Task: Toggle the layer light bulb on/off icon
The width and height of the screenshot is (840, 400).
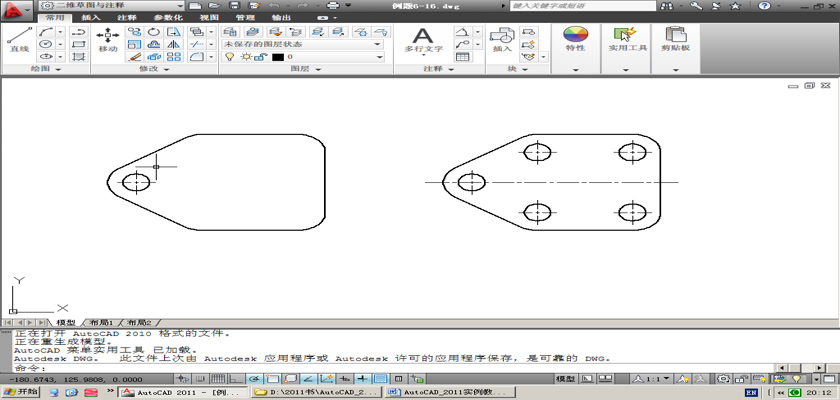Action: 228,58
